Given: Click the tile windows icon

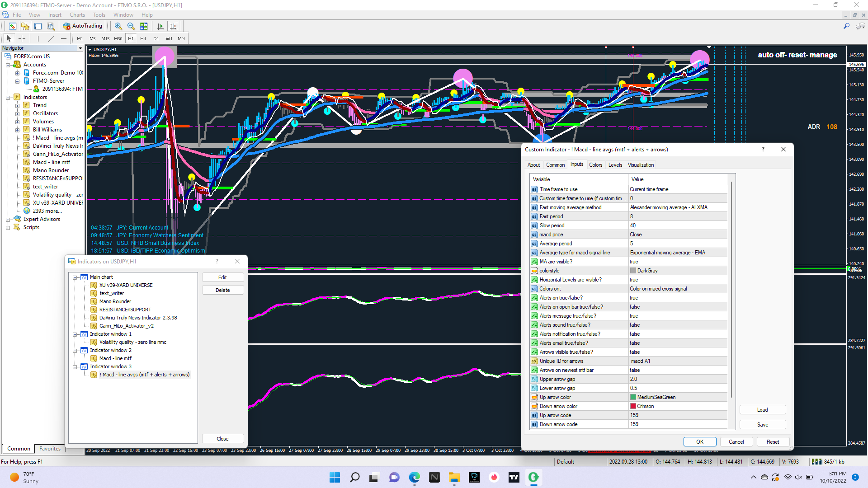Looking at the screenshot, I should (144, 26).
